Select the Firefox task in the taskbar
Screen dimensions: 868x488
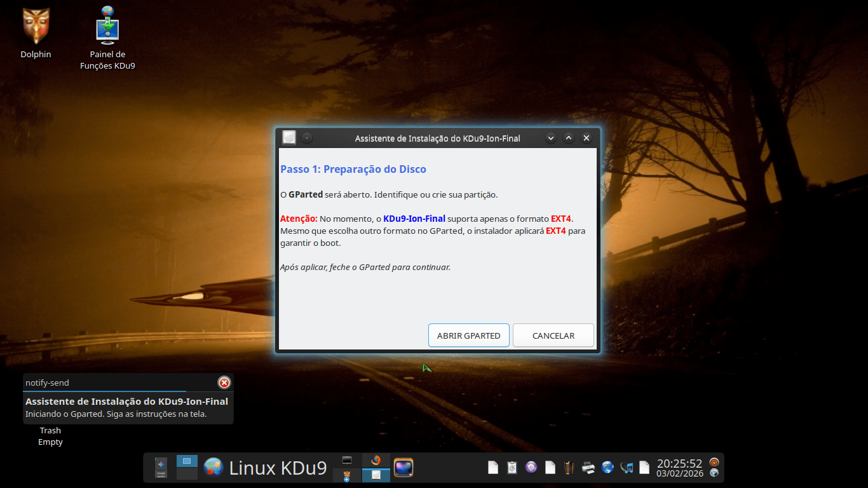376,461
